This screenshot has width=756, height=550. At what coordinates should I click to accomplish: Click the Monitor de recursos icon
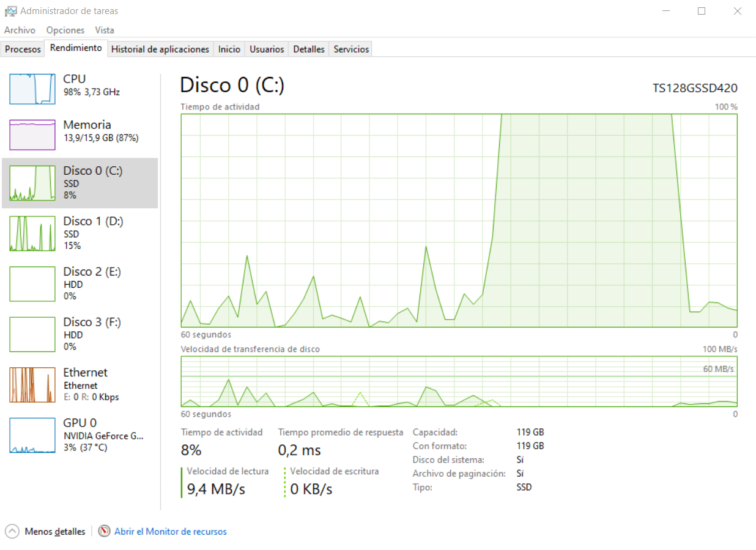coord(104,531)
